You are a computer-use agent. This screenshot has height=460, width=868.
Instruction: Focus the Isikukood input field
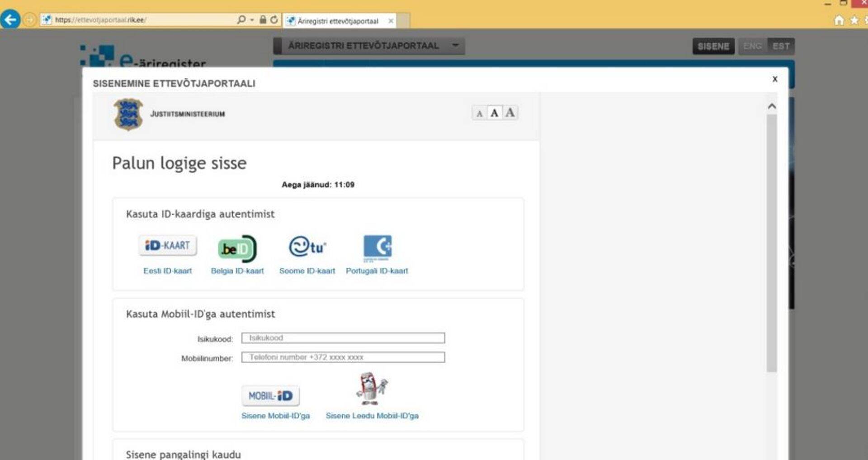tap(343, 338)
